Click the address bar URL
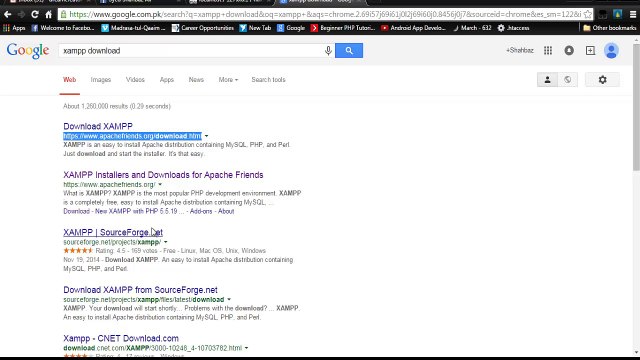The width and height of the screenshot is (640, 360). (x=325, y=14)
